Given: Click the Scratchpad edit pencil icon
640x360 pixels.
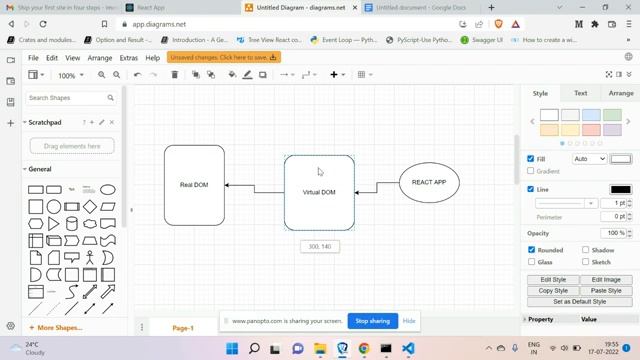Looking at the screenshot, I should [102, 122].
